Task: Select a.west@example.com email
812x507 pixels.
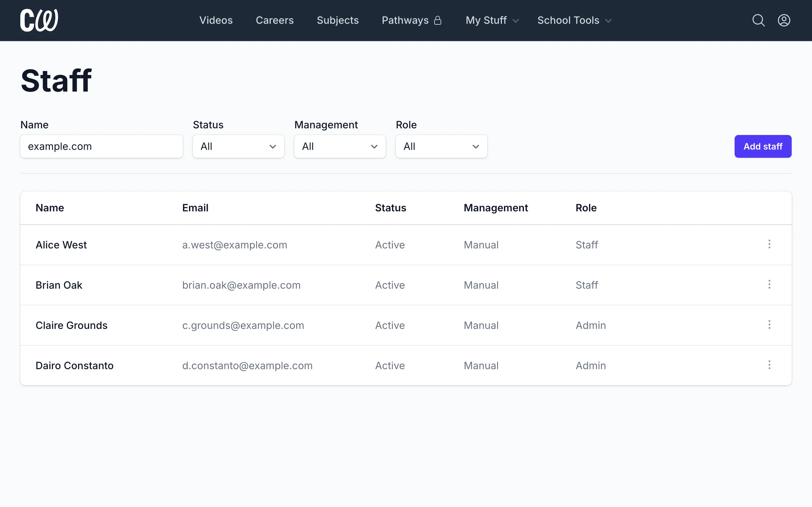Action: click(234, 245)
